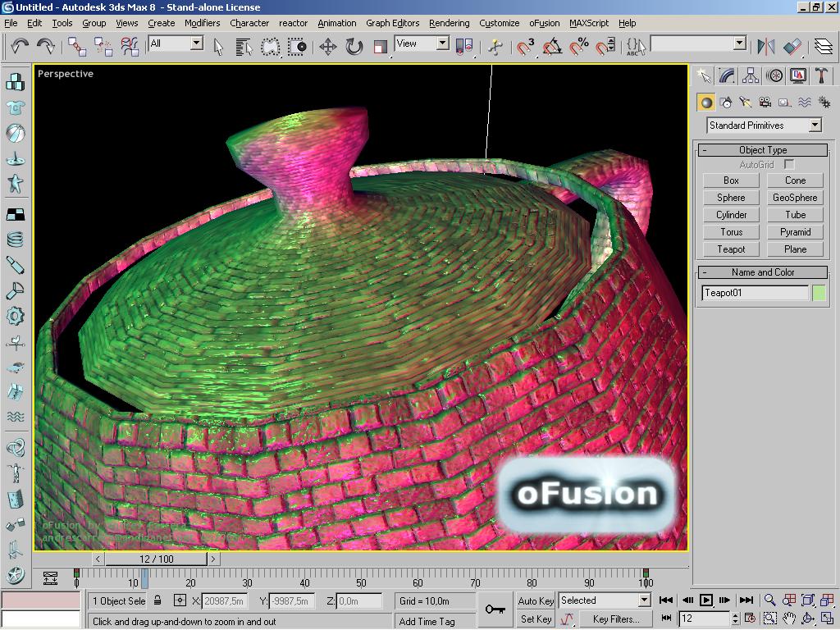
Task: Open the Modifiers menu
Action: (202, 23)
